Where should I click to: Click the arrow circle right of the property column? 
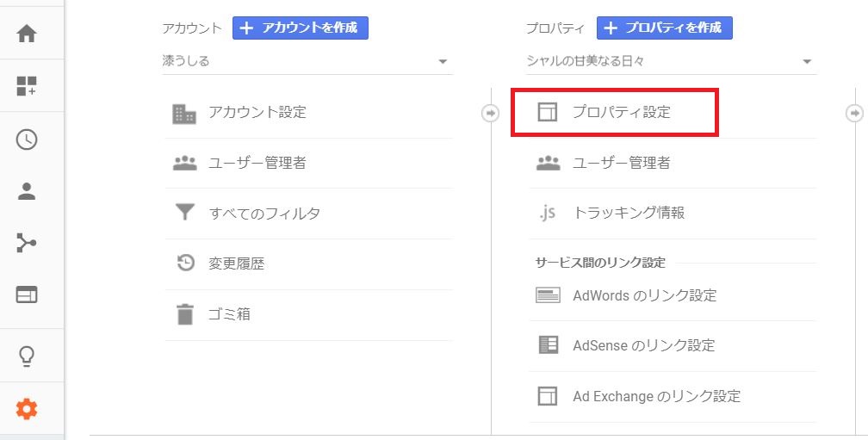[854, 113]
